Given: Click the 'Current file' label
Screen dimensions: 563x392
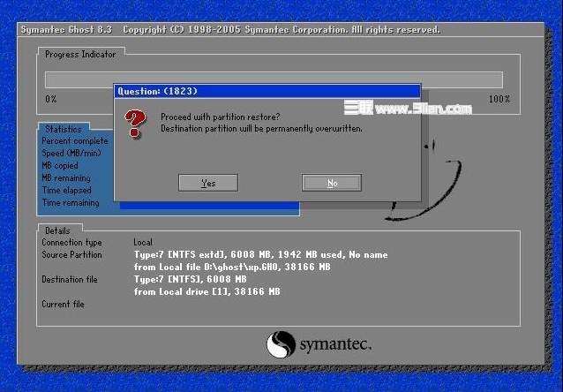Looking at the screenshot, I should [63, 304].
